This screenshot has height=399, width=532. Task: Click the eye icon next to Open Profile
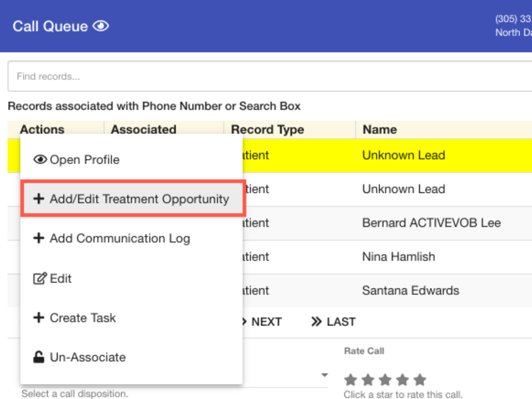coord(40,160)
